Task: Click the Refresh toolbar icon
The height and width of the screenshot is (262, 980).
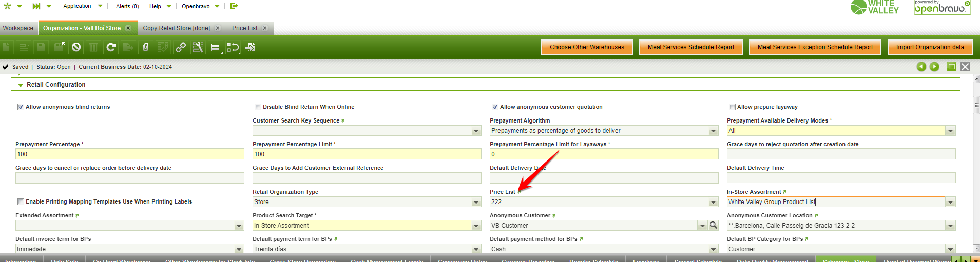Action: 111,47
